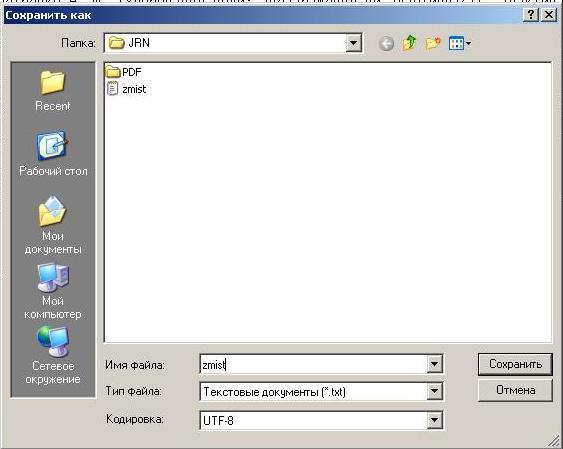Expand the Папка location dropdown
The height and width of the screenshot is (449, 563).
pyautogui.click(x=353, y=43)
